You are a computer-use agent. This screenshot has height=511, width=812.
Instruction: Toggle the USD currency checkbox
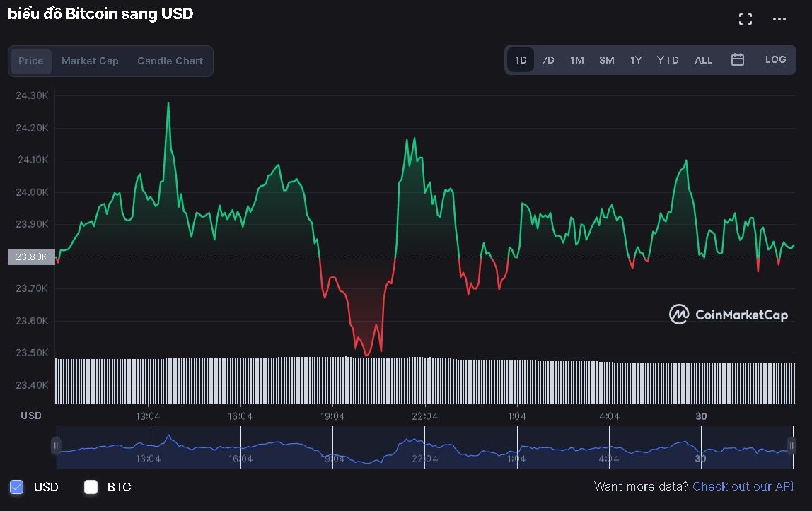[17, 486]
